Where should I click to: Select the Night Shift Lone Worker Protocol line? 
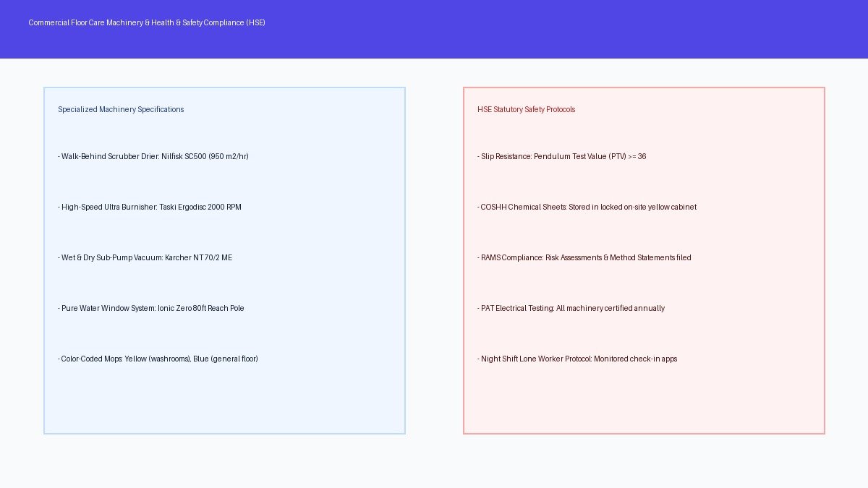tap(577, 359)
